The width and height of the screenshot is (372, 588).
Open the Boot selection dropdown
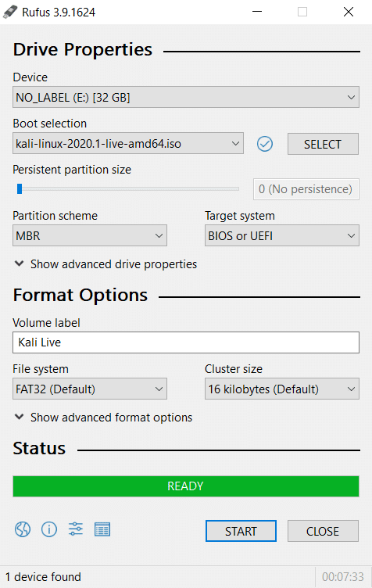point(128,144)
